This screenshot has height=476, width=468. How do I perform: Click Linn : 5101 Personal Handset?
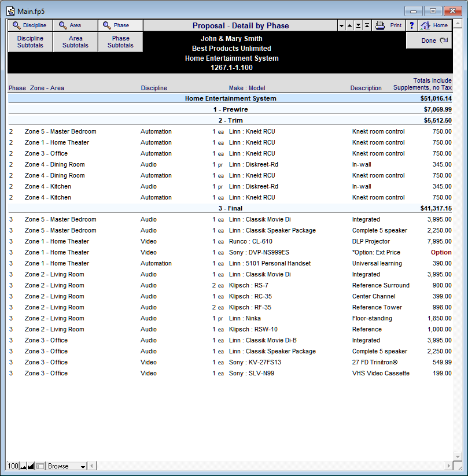270,263
